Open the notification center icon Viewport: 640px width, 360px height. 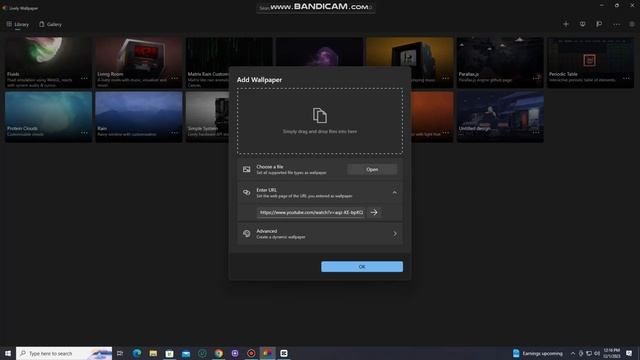[x=629, y=353]
